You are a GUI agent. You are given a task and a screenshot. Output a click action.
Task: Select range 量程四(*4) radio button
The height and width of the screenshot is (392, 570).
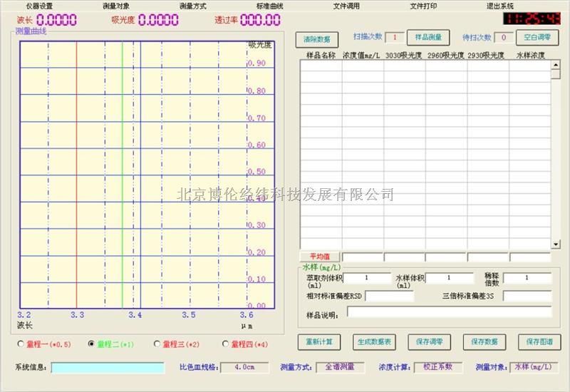pos(225,344)
